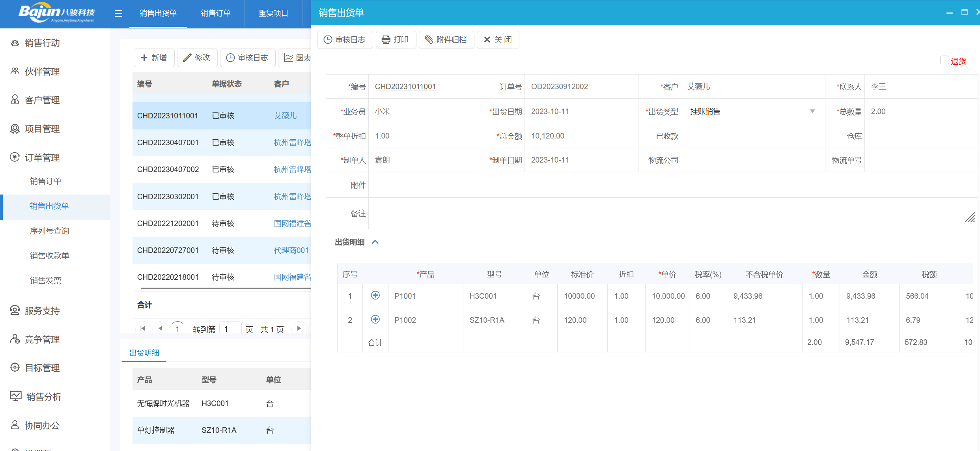Toggle the 退货 return checkbox
980x451 pixels.
[945, 60]
